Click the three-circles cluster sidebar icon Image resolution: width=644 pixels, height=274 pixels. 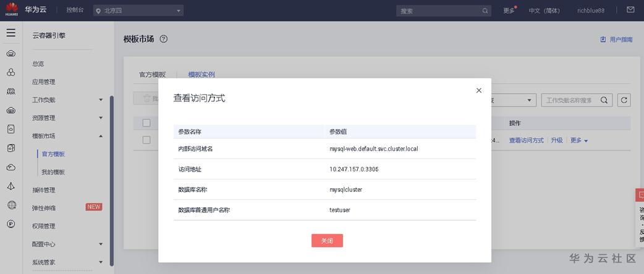pos(11,73)
